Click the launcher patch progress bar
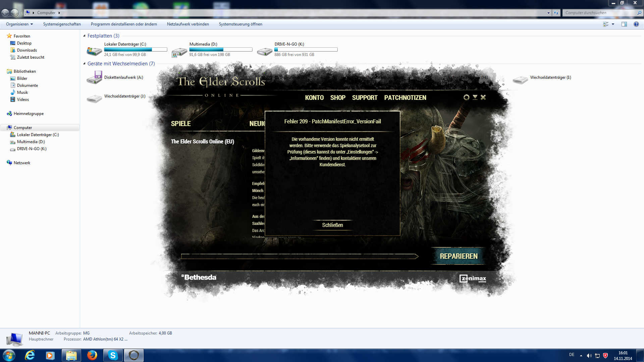 (299, 256)
